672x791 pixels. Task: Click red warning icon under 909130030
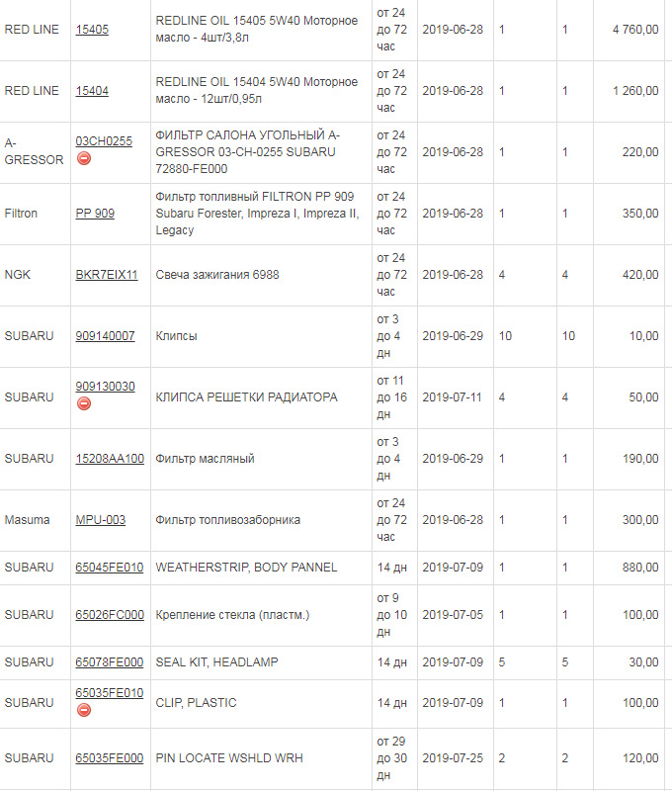click(84, 403)
